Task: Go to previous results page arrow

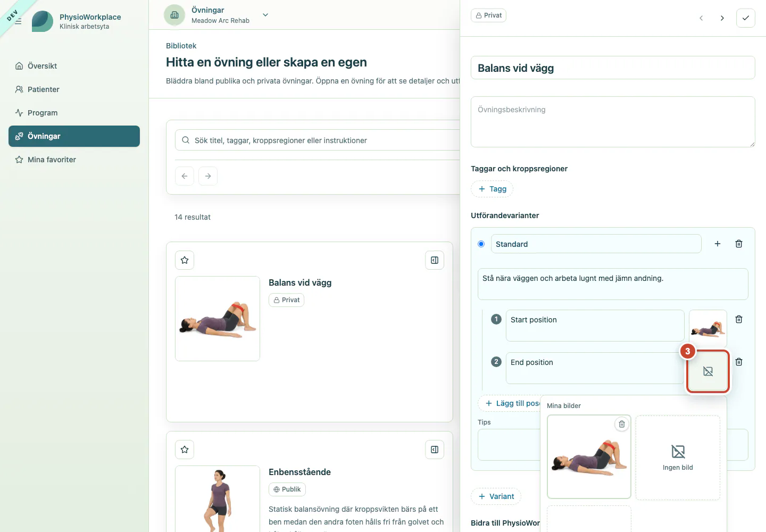Action: click(x=185, y=176)
